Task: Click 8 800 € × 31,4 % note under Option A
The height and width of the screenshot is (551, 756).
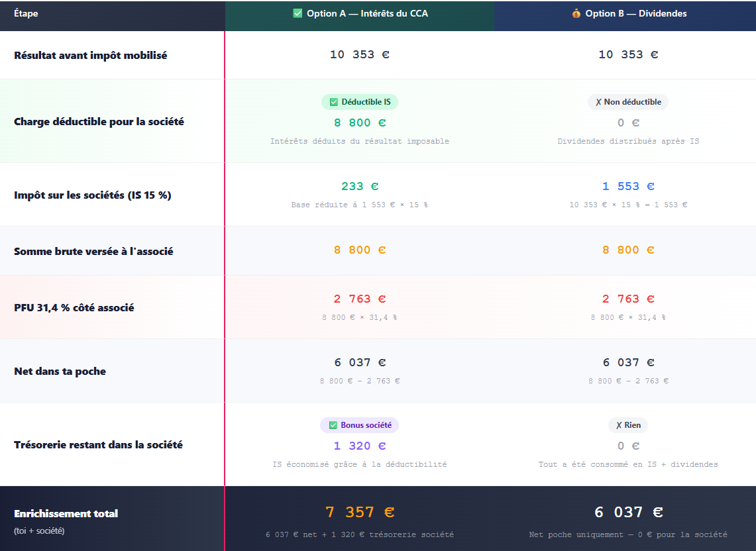Action: point(360,317)
